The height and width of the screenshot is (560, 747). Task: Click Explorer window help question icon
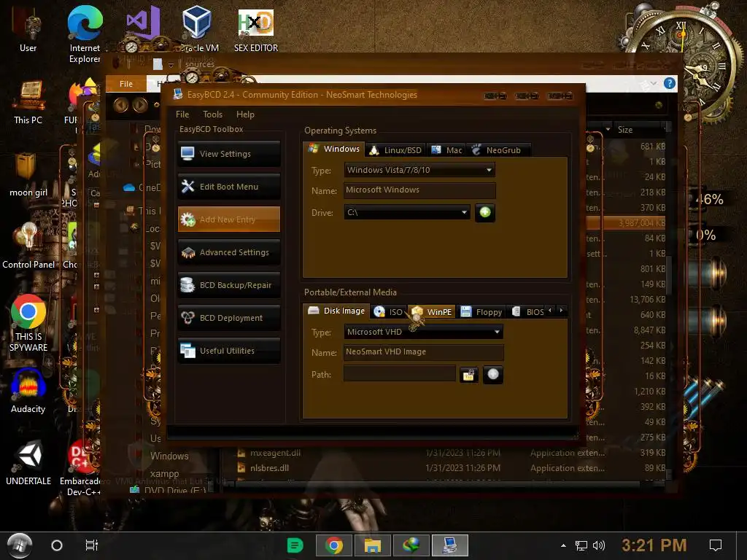point(670,83)
